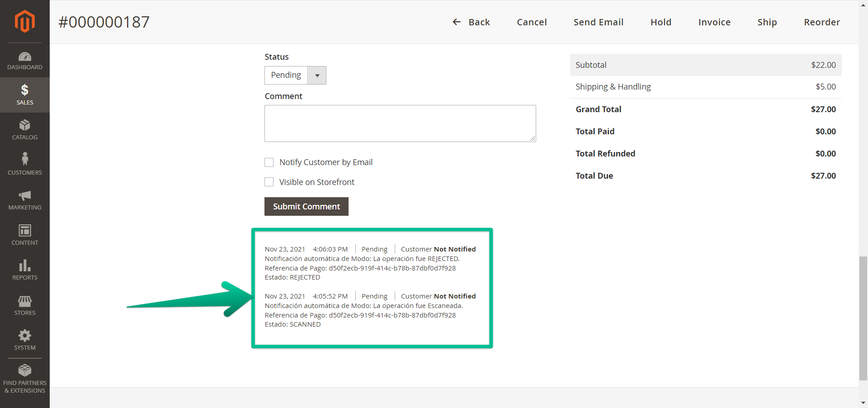The image size is (868, 408).
Task: Open the Customers person icon
Action: [x=24, y=159]
